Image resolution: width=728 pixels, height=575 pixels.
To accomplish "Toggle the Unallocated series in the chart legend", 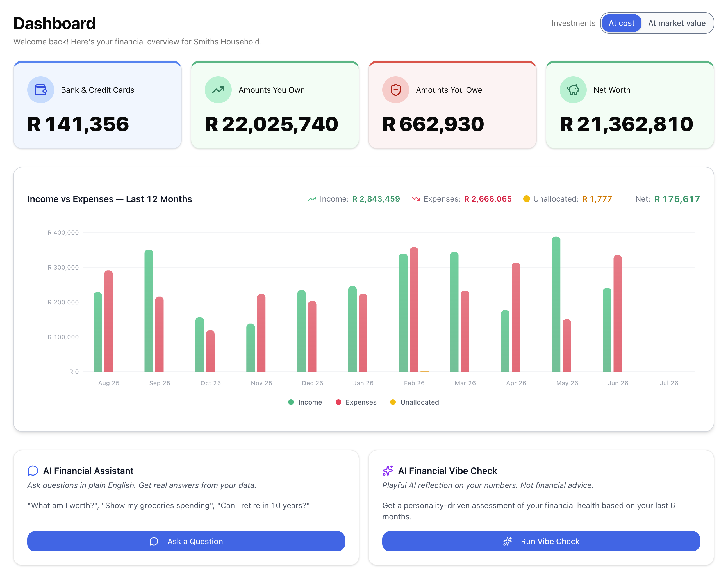I will click(414, 402).
